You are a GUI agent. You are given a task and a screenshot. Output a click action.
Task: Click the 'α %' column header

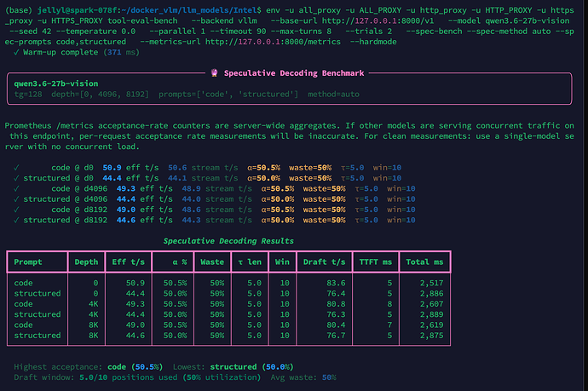click(180, 262)
